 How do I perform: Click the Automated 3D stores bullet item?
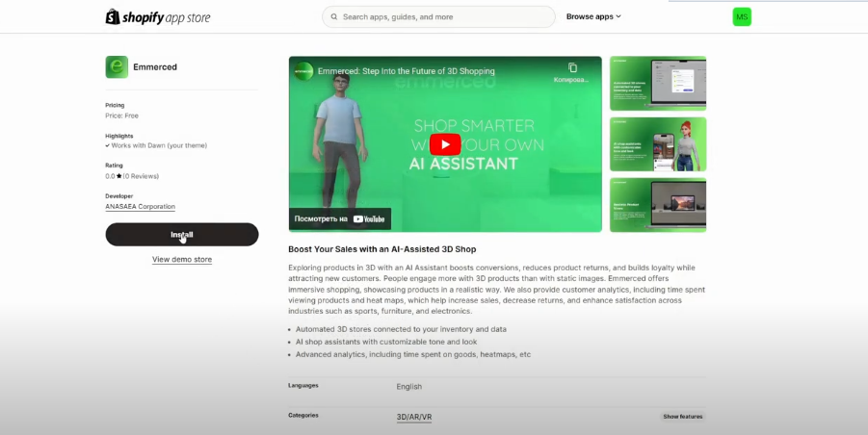pos(401,329)
